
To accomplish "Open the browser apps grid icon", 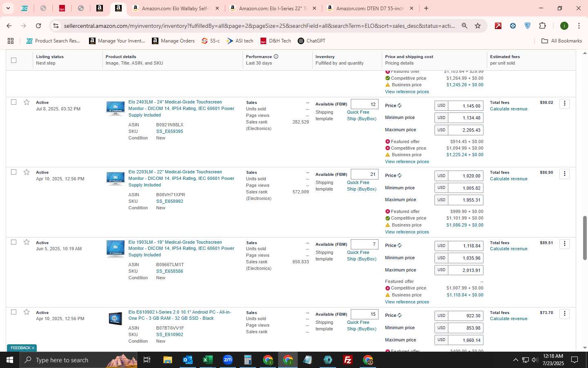I will [x=11, y=41].
